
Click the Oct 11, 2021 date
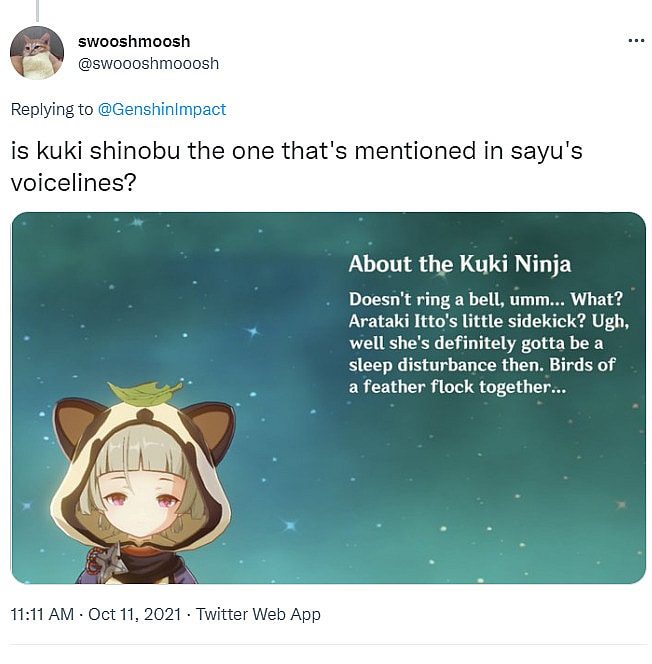coord(134,614)
